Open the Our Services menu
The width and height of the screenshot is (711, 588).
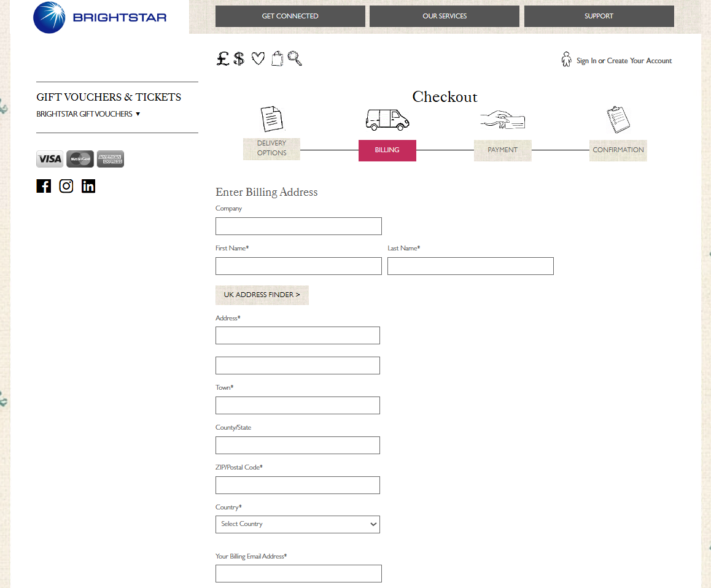444,16
